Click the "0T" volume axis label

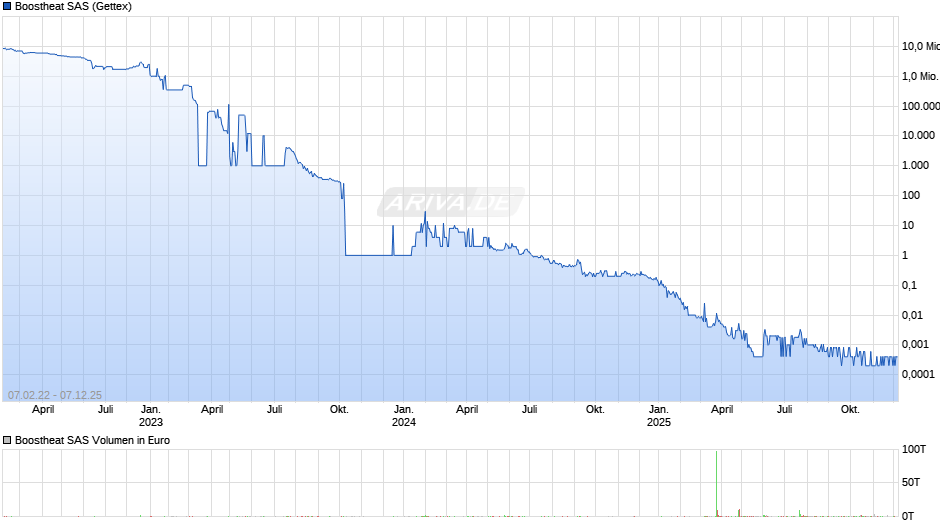[908, 516]
